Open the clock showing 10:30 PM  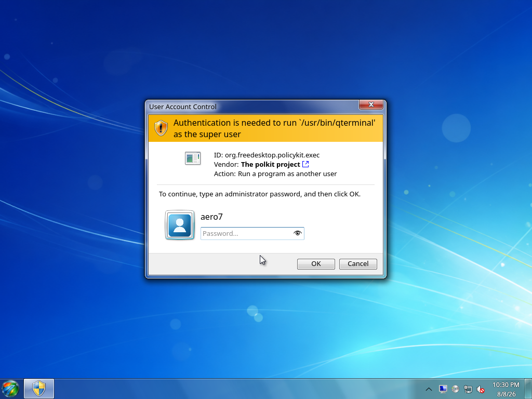pos(506,389)
